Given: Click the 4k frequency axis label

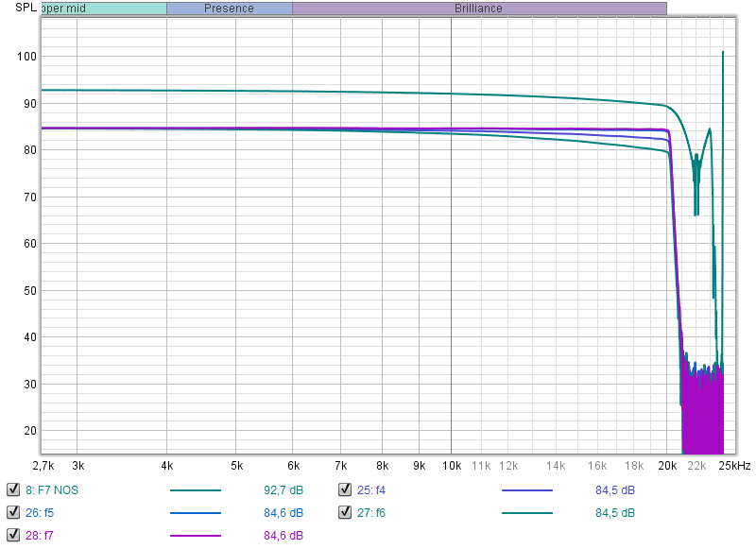Looking at the screenshot, I should point(167,466).
